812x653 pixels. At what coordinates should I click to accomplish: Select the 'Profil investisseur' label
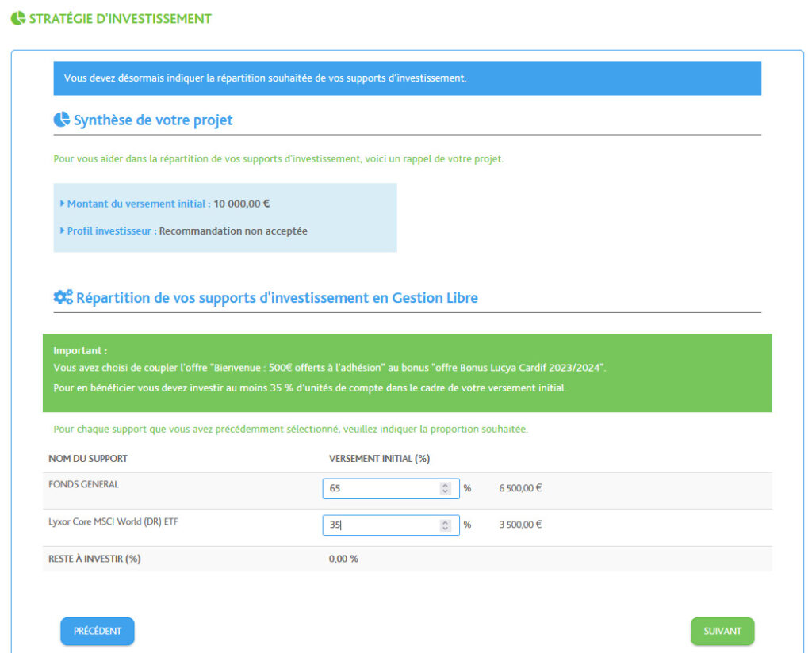coord(112,231)
